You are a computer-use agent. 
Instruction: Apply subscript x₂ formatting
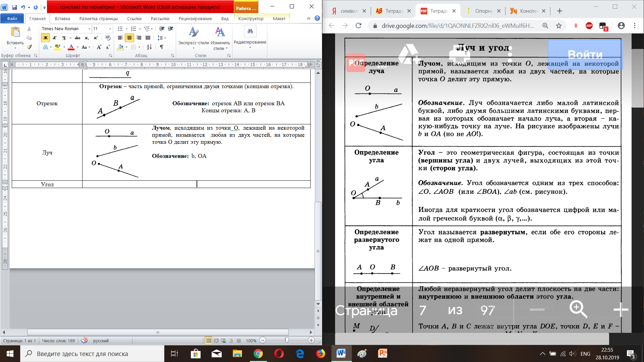(x=87, y=38)
